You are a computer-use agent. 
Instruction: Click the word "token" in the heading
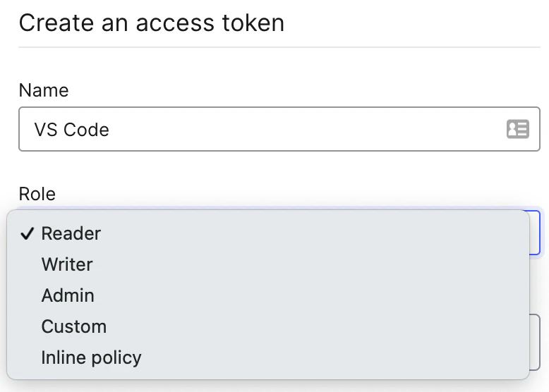[250, 23]
